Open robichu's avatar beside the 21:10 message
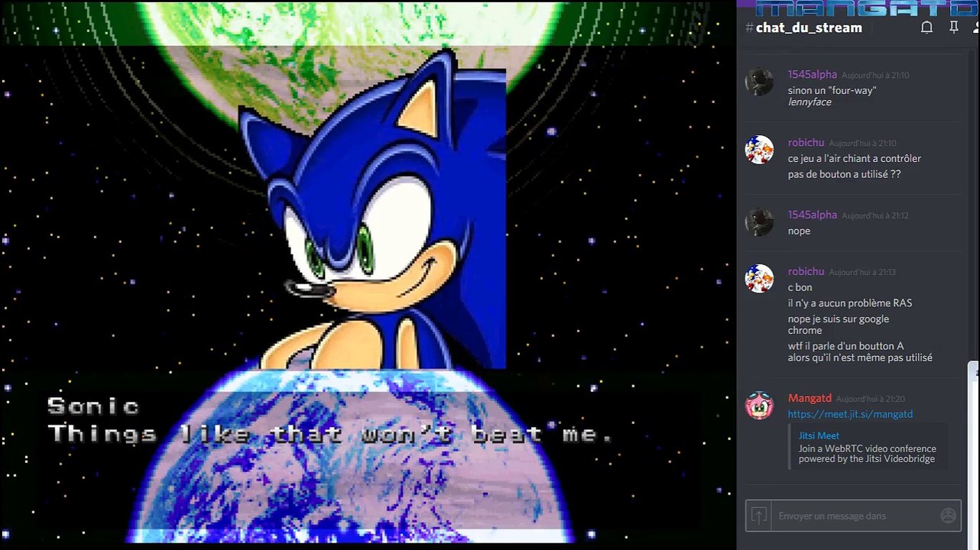The image size is (980, 550). tap(759, 150)
